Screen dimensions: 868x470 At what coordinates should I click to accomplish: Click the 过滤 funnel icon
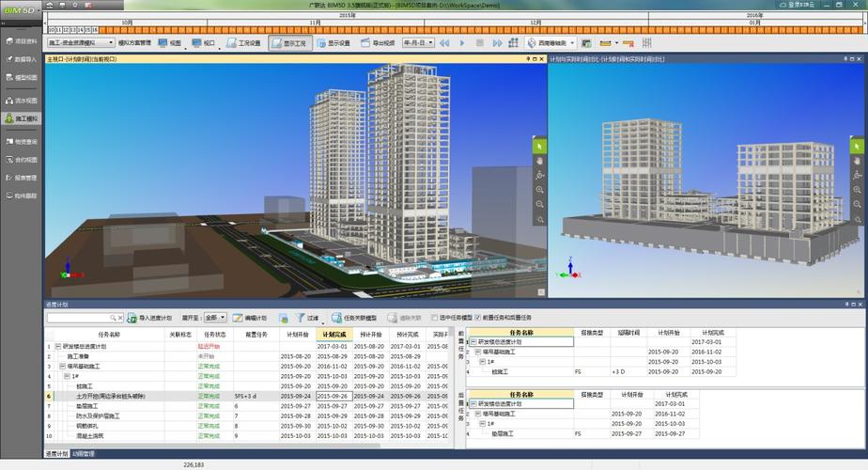pyautogui.click(x=301, y=319)
